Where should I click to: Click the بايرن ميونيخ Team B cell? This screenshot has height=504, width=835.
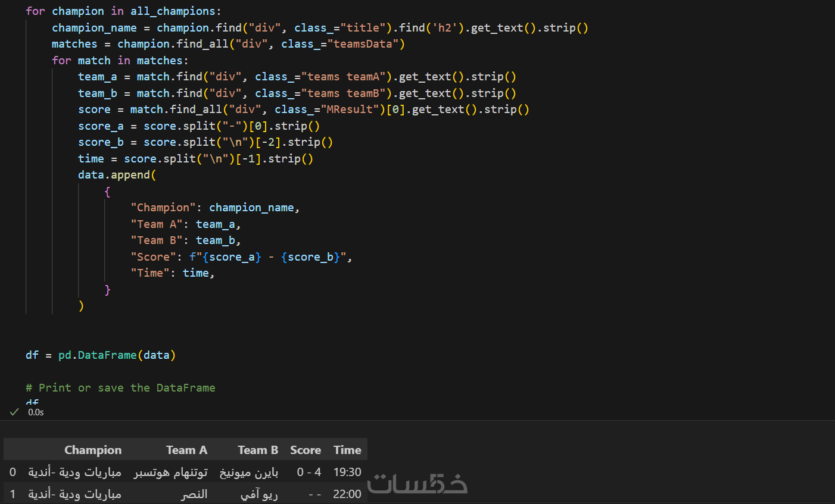coord(249,472)
